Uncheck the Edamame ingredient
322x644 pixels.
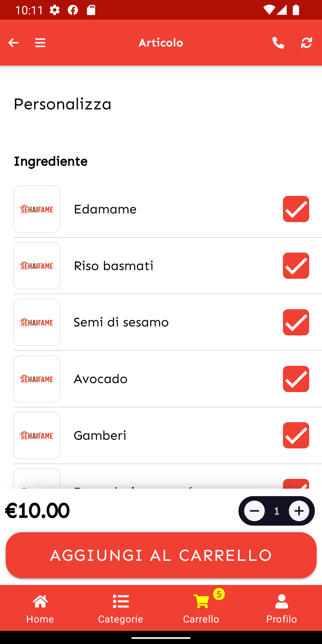[296, 209]
